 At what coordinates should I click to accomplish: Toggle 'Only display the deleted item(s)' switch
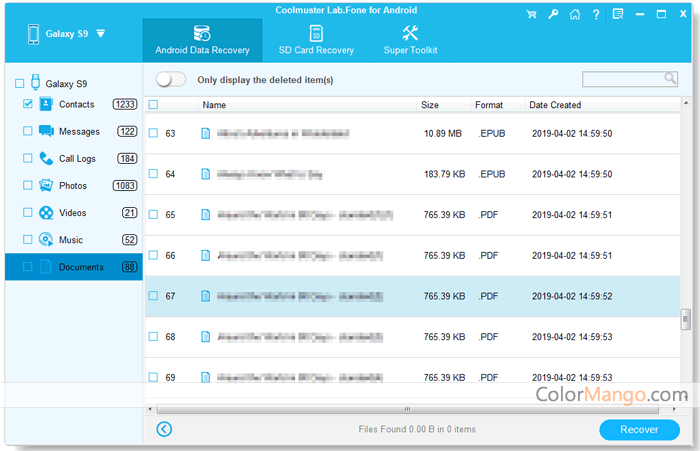point(172,79)
